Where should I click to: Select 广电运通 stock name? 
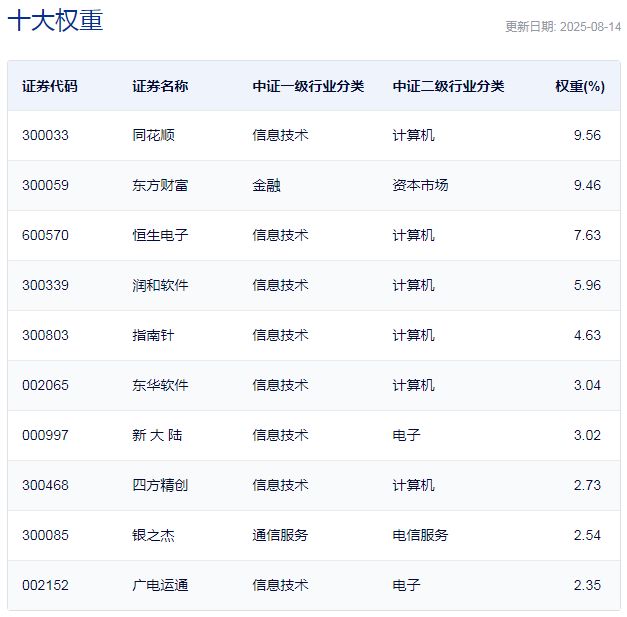(160, 585)
